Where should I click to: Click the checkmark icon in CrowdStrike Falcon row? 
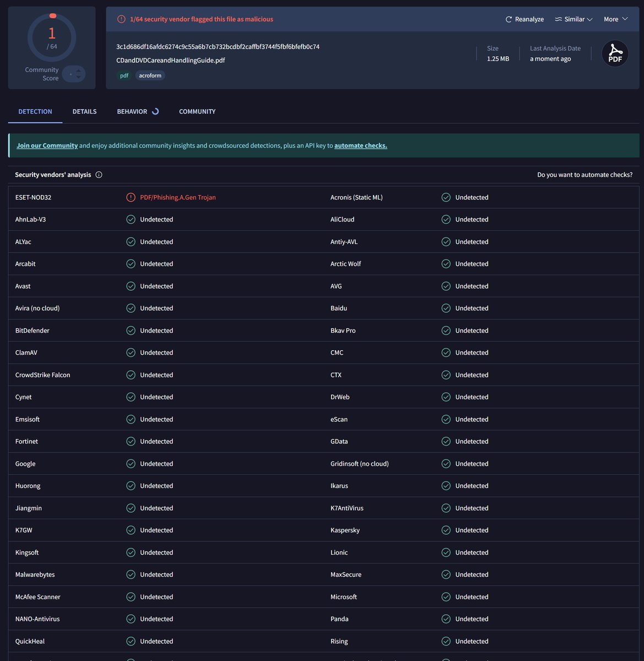[x=131, y=375]
